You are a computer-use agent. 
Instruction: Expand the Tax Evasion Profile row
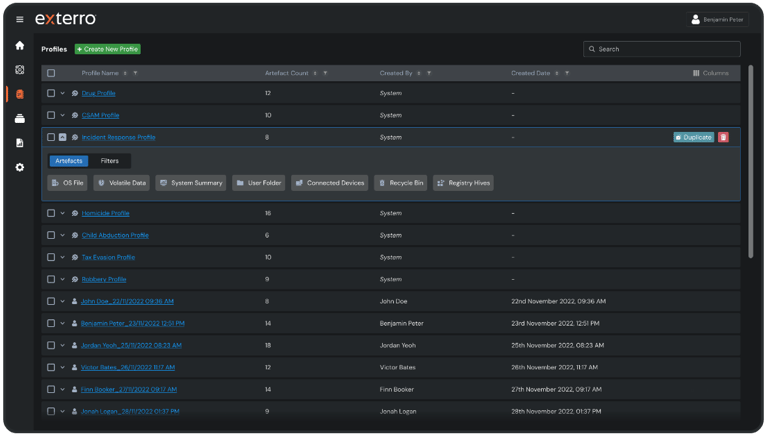[x=62, y=257]
